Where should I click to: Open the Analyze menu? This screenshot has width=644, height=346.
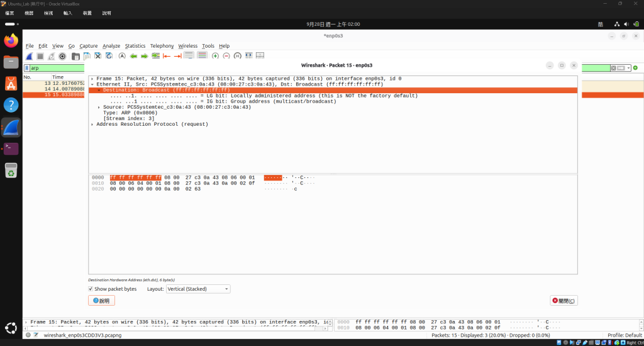(x=111, y=46)
